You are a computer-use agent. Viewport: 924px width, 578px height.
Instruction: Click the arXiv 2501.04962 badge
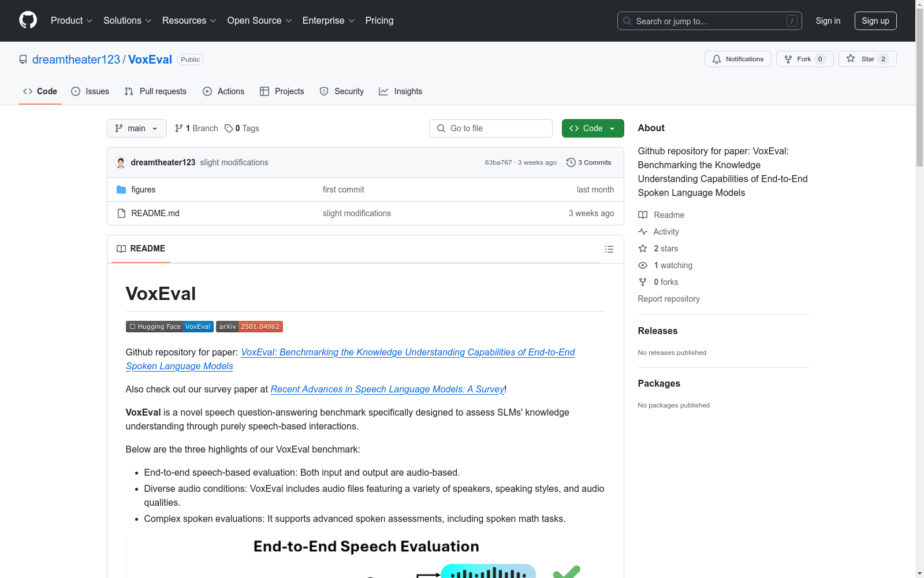point(249,327)
